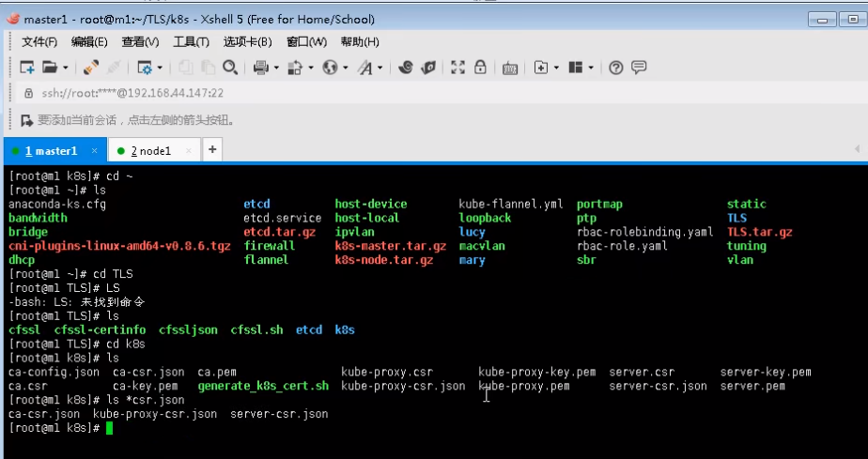Click the green cursor at the last prompt

click(109, 428)
